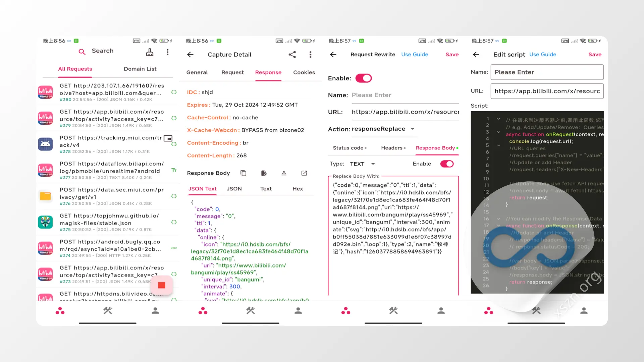
Task: Open the Type TEXT dropdown
Action: tap(362, 164)
